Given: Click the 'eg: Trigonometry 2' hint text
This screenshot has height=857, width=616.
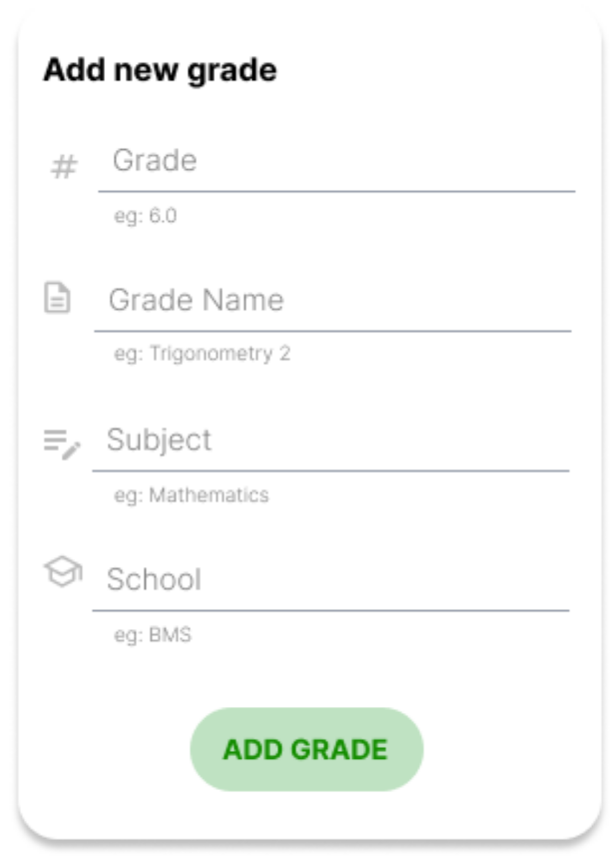Looking at the screenshot, I should pyautogui.click(x=202, y=354).
